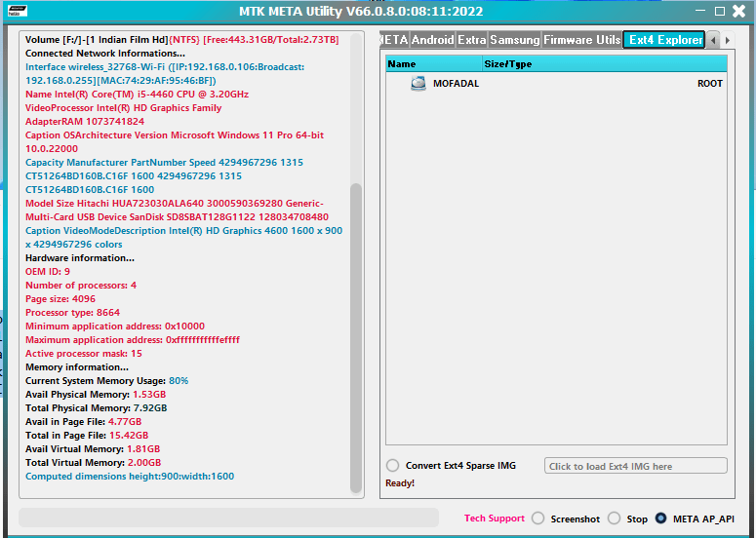The image size is (756, 538).
Task: Click the SanDisk SD8SBAT128G1122 line
Action: [177, 216]
